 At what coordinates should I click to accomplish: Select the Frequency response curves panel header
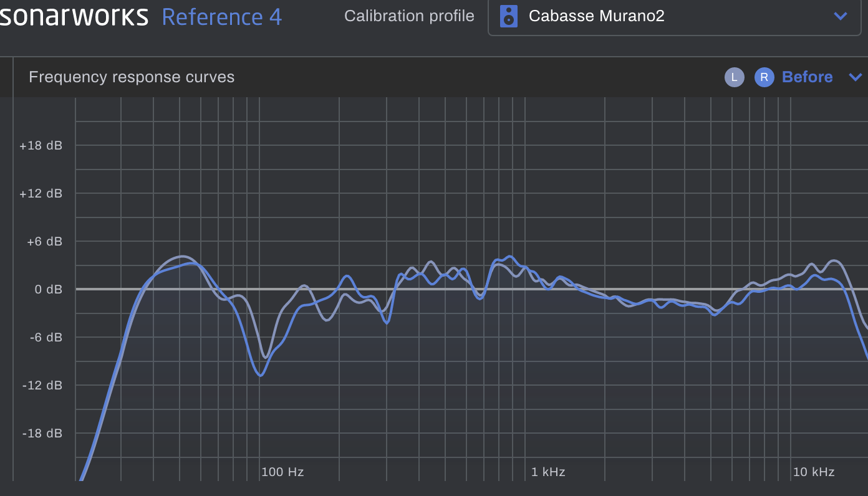(x=132, y=77)
